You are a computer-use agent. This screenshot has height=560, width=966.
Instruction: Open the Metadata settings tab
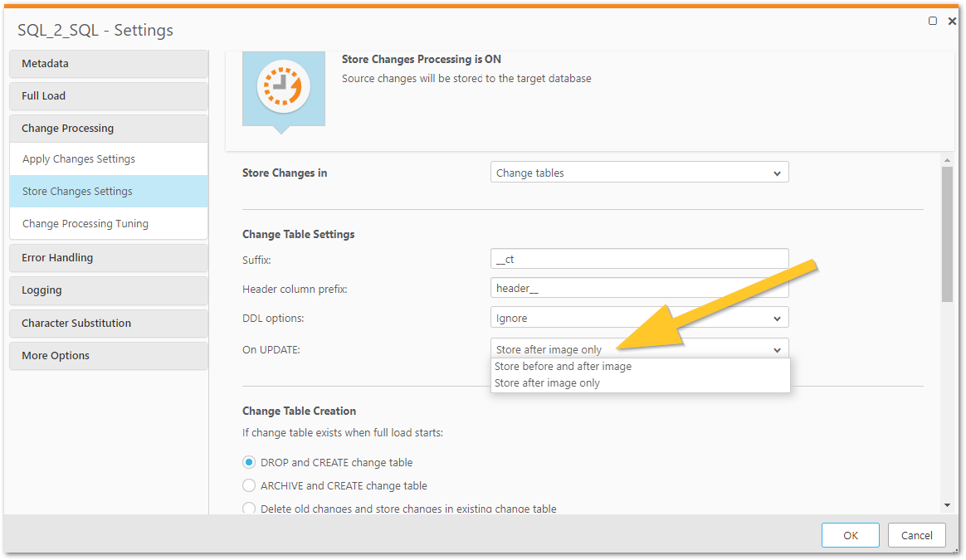[x=109, y=64]
